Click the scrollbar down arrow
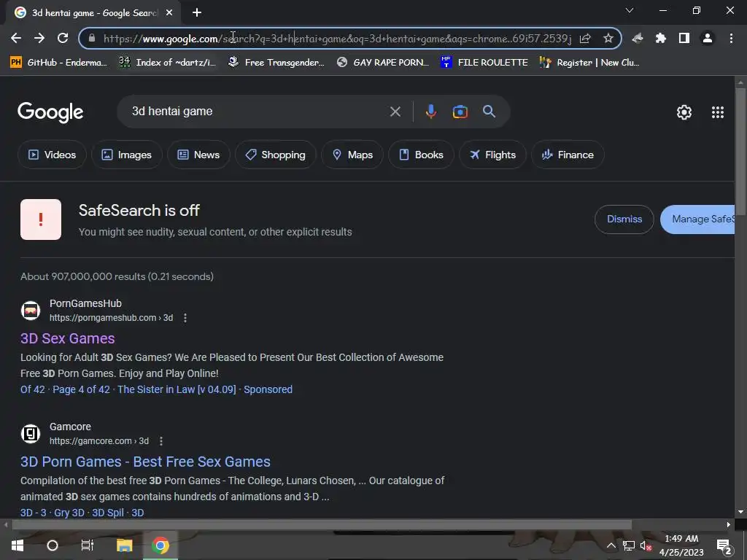The image size is (747, 560). click(740, 512)
